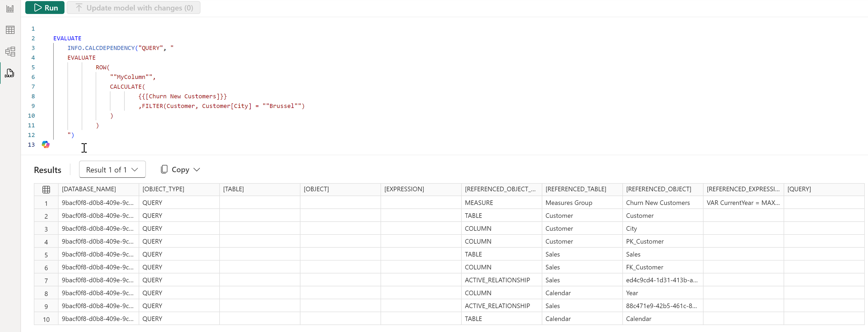Click the TABLE column header
This screenshot has height=332, width=868.
click(x=259, y=189)
